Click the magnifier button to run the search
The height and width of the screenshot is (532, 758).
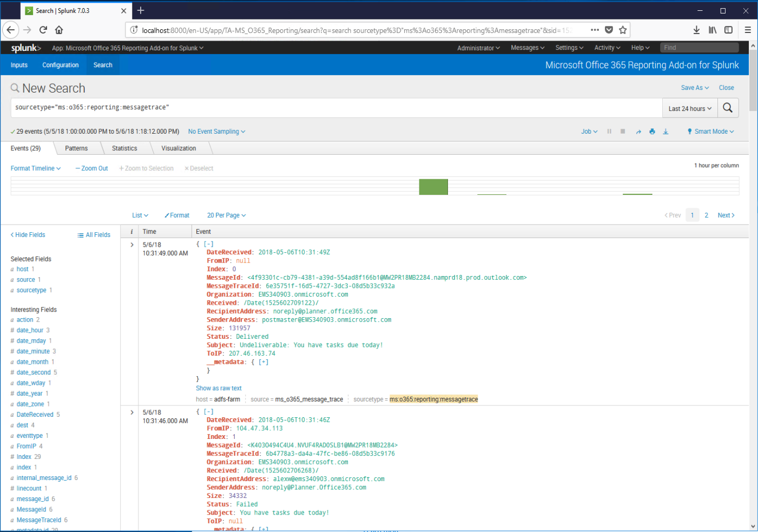click(x=728, y=108)
